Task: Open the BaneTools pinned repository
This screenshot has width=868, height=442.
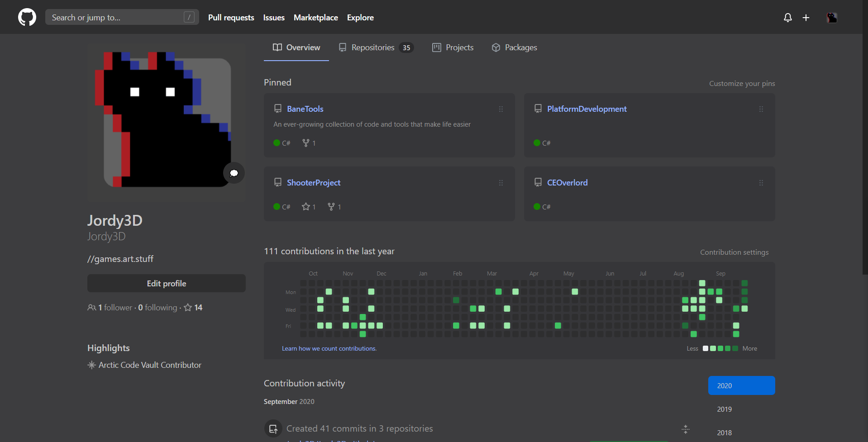Action: pos(305,109)
